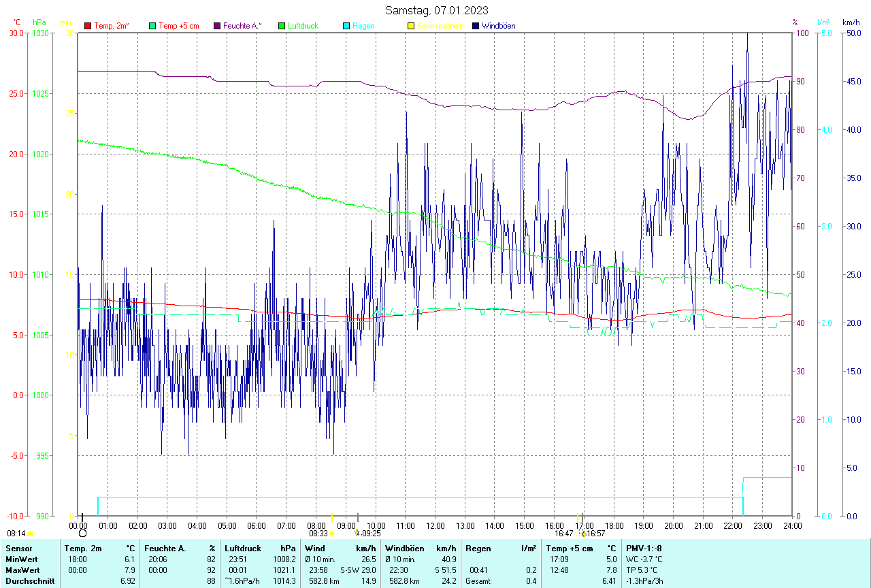Click the 1021.1 maximum pressure value
The image size is (871, 588).
(284, 570)
